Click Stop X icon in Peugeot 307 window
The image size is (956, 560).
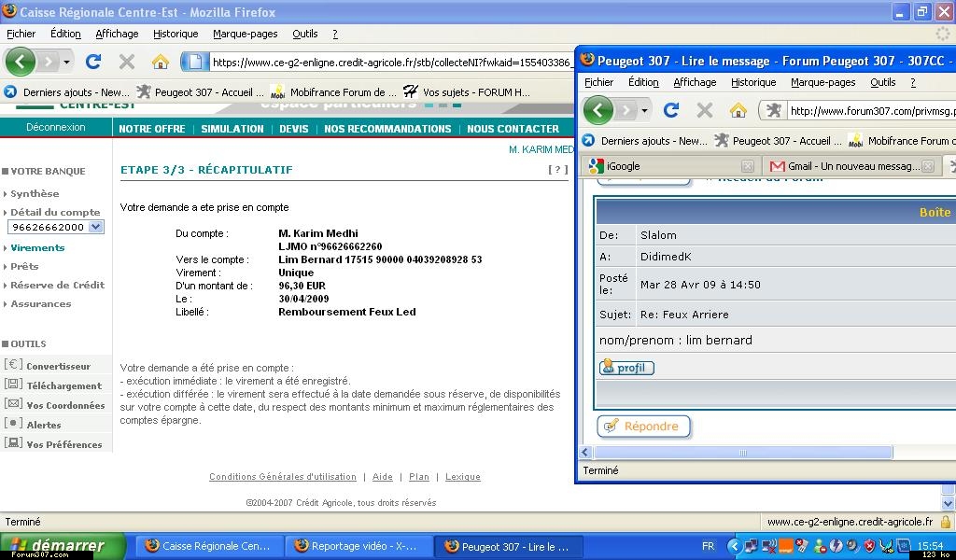[x=705, y=110]
